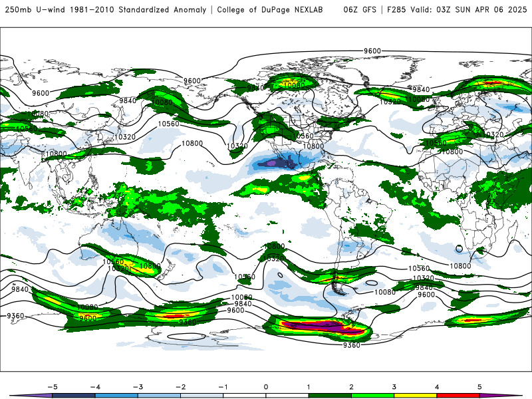532x399 pixels.
Task: Click the bright green 2 to 3 colorbar segment
Action: [x=373, y=396]
